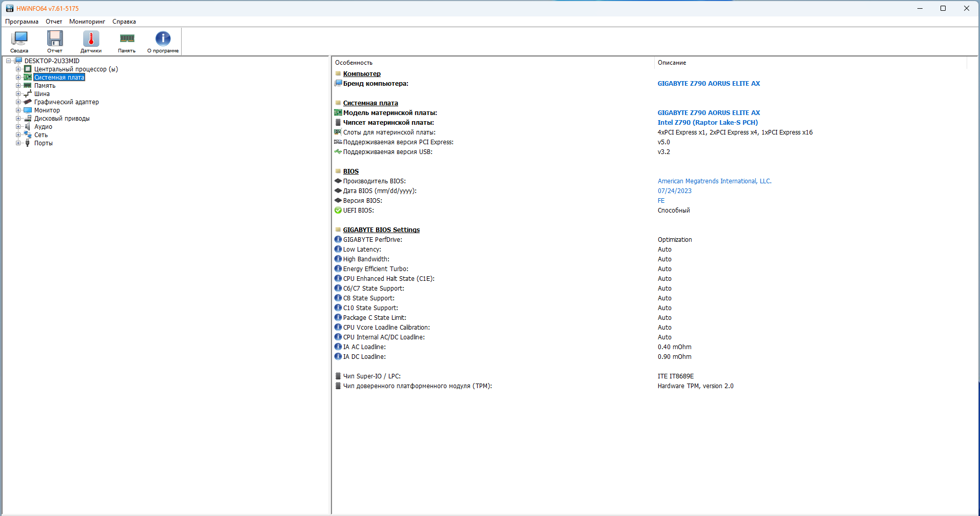Click the Порты ports tree icon
Viewport: 980px width, 516px height.
pos(28,143)
